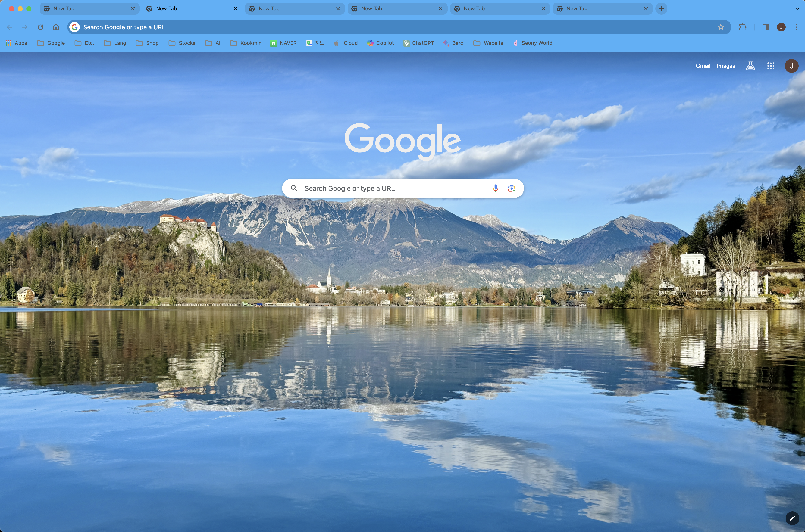Click the reload page icon
Viewport: 805px width, 532px height.
pyautogui.click(x=40, y=27)
